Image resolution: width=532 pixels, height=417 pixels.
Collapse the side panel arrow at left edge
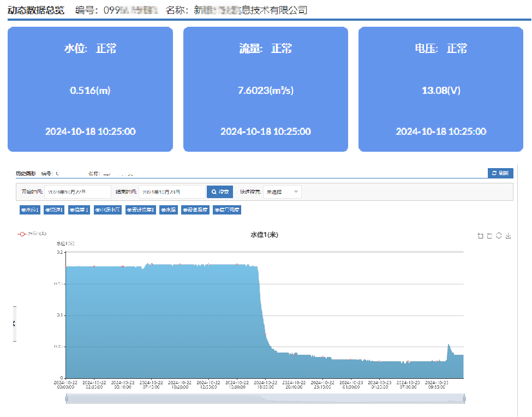[x=14, y=324]
